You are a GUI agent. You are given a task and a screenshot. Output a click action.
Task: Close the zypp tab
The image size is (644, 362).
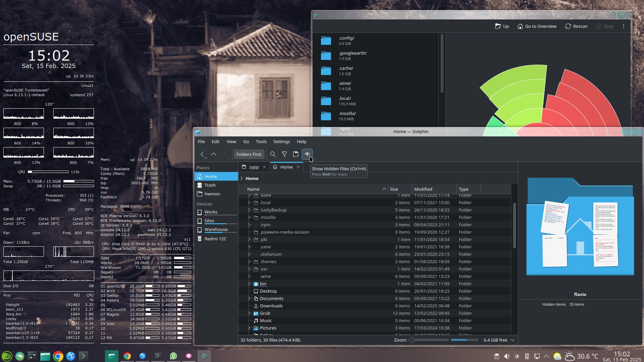click(x=264, y=167)
